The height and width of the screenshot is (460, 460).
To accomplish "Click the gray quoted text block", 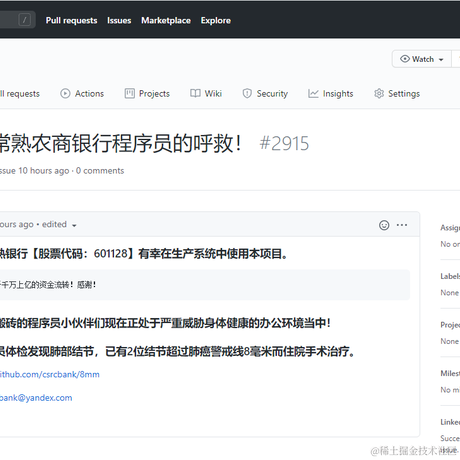I will pyautogui.click(x=205, y=285).
